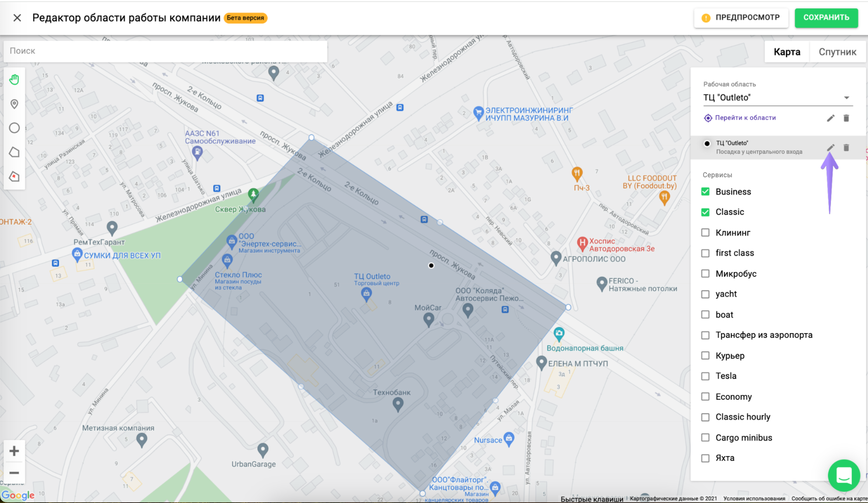Click the pencil edit icon for ТЦ "Outleto" point
Screen dimensions: 868x503
[831, 148]
